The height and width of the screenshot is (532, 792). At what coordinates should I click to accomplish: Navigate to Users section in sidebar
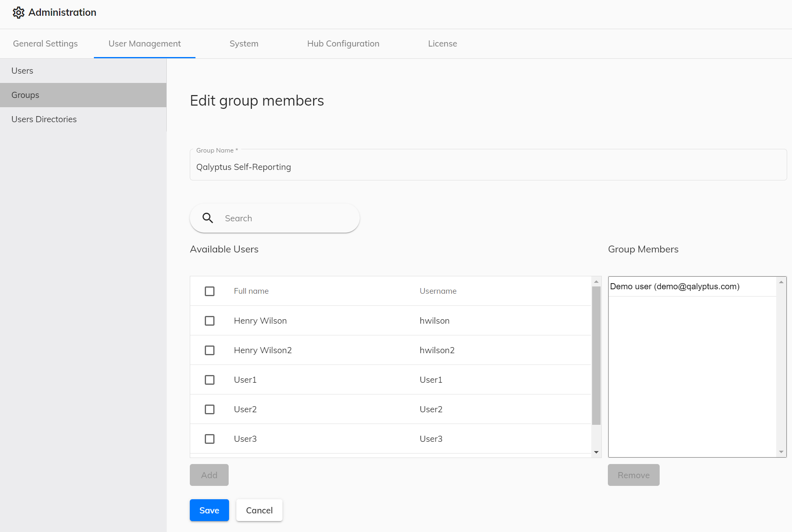pyautogui.click(x=22, y=70)
